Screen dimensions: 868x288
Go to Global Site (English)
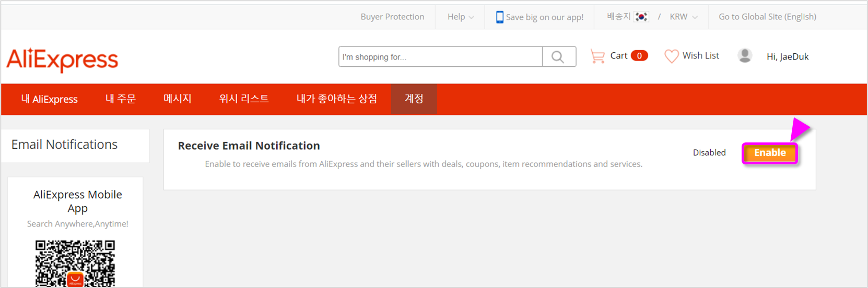[767, 17]
